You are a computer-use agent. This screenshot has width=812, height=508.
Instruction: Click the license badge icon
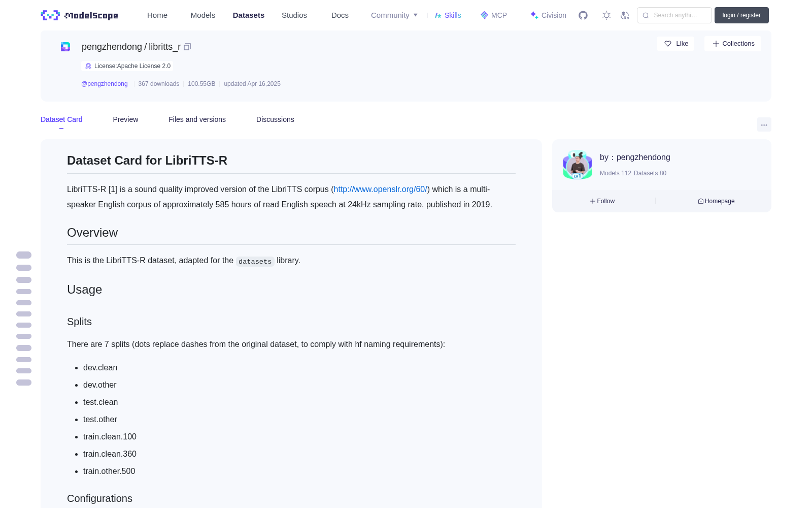[88, 66]
